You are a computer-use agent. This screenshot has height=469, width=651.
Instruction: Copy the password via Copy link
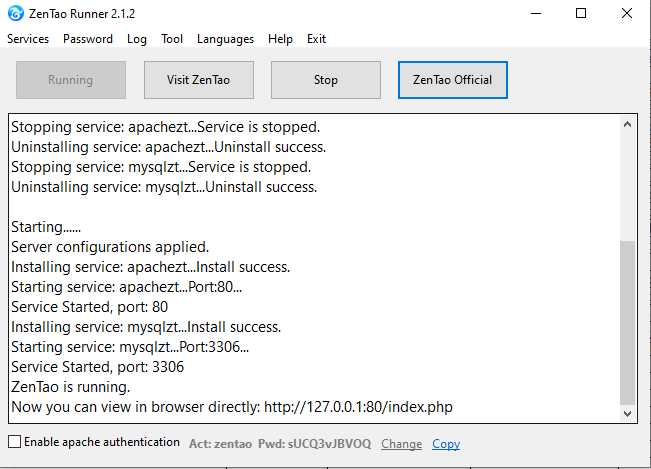446,443
